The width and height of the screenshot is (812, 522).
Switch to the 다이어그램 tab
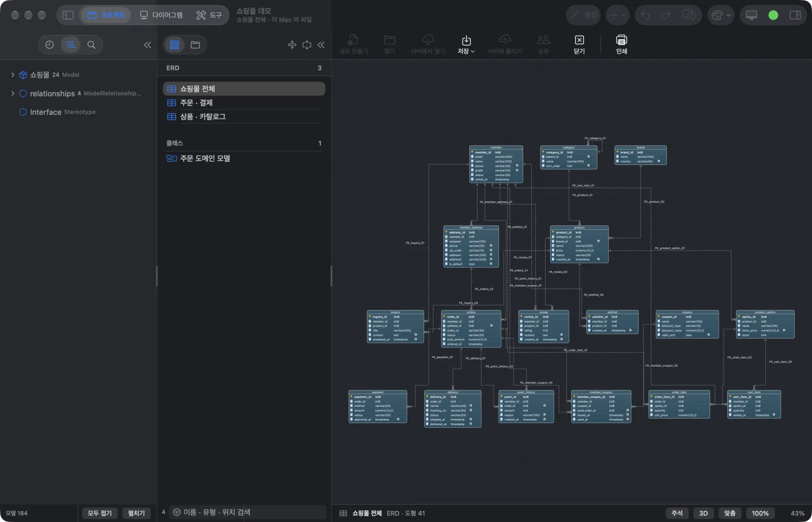click(x=161, y=15)
